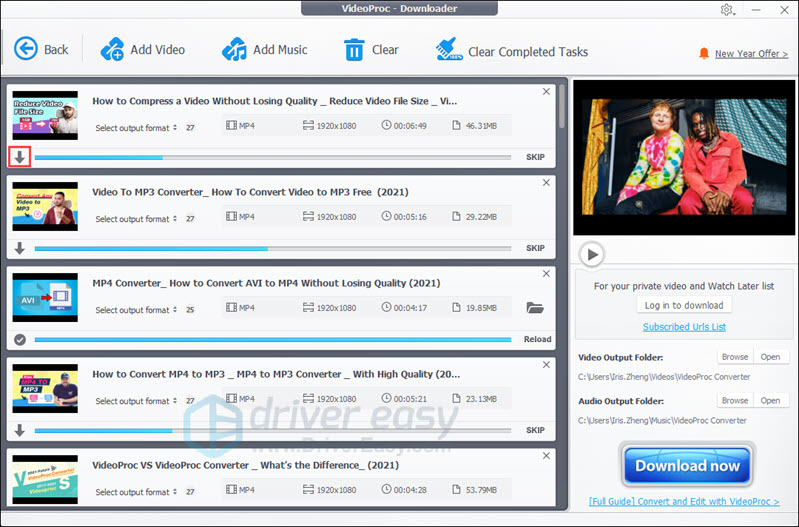Click duration '00:05:16'
Image resolution: width=799 pixels, height=527 pixels.
410,217
